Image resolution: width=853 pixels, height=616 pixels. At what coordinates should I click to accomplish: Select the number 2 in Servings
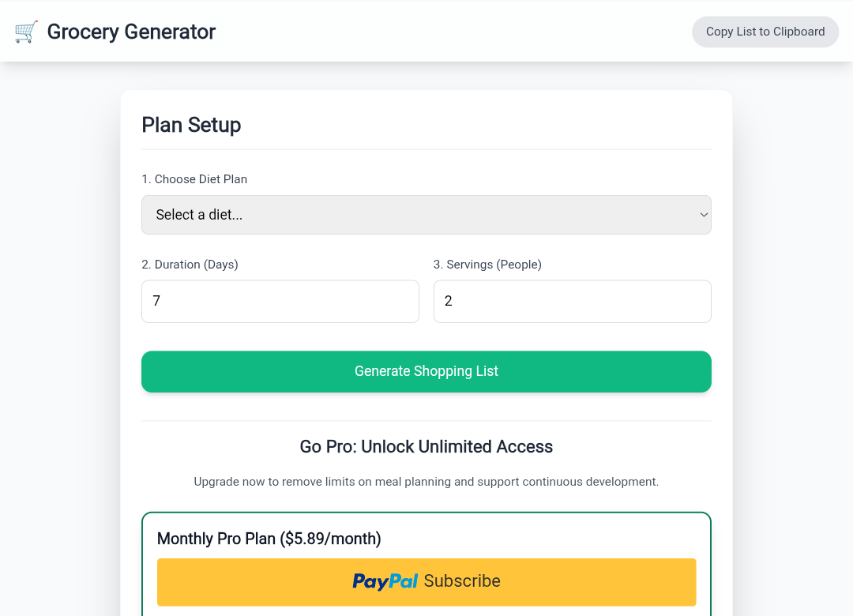click(447, 301)
